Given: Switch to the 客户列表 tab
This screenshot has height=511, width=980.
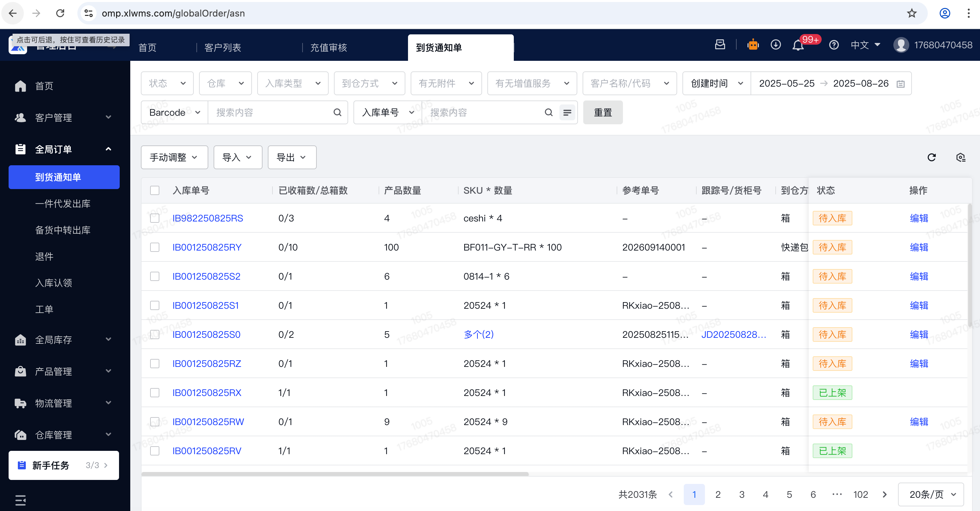Looking at the screenshot, I should (223, 48).
